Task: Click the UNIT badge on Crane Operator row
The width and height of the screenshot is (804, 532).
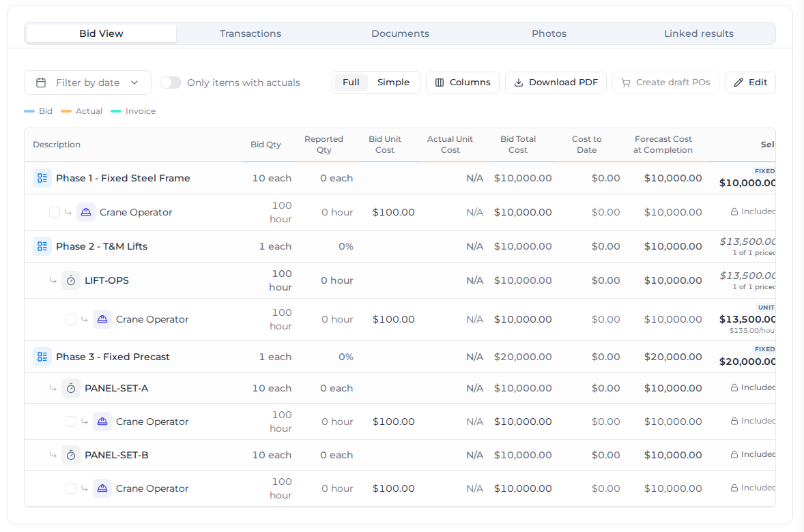Action: coord(766,308)
